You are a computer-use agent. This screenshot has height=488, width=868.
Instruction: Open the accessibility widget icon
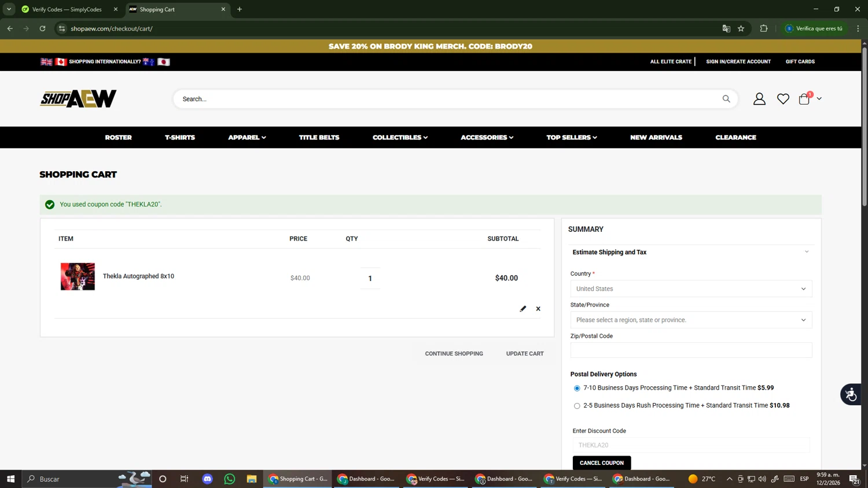(x=851, y=394)
